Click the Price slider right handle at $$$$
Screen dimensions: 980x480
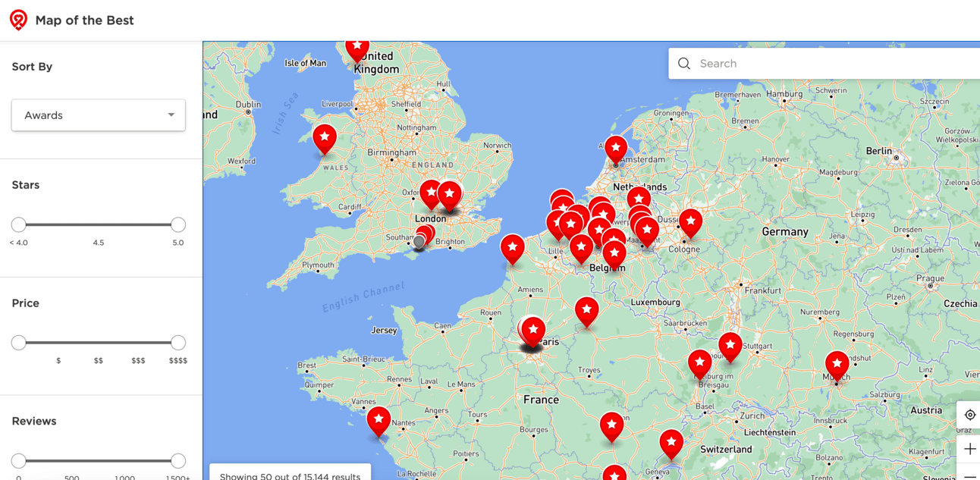[x=178, y=343]
